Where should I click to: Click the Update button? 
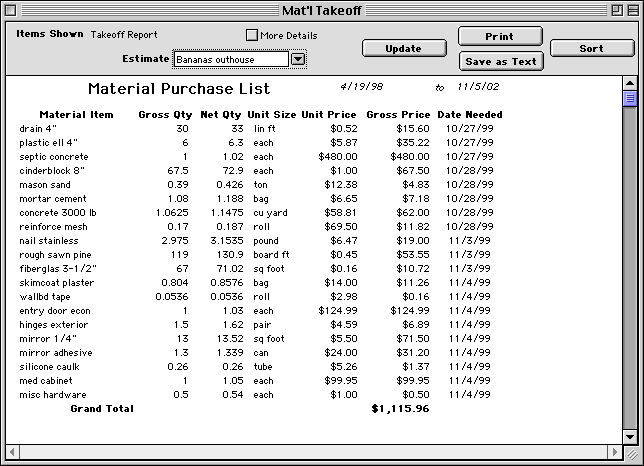click(403, 48)
